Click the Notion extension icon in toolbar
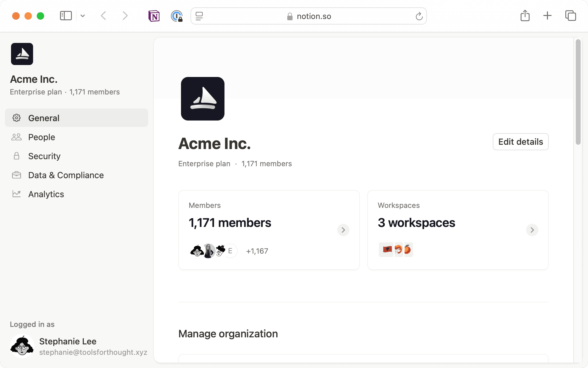Image resolution: width=588 pixels, height=368 pixels. (x=154, y=16)
